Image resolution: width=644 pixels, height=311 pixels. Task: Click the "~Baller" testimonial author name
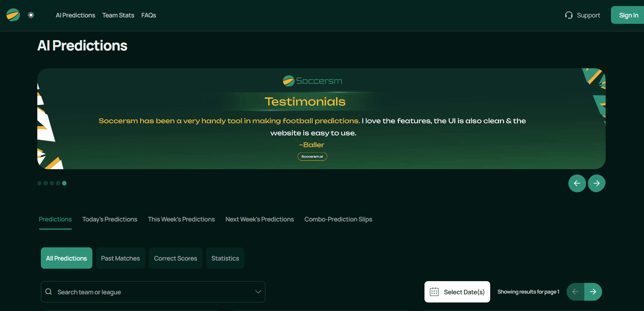click(x=312, y=145)
